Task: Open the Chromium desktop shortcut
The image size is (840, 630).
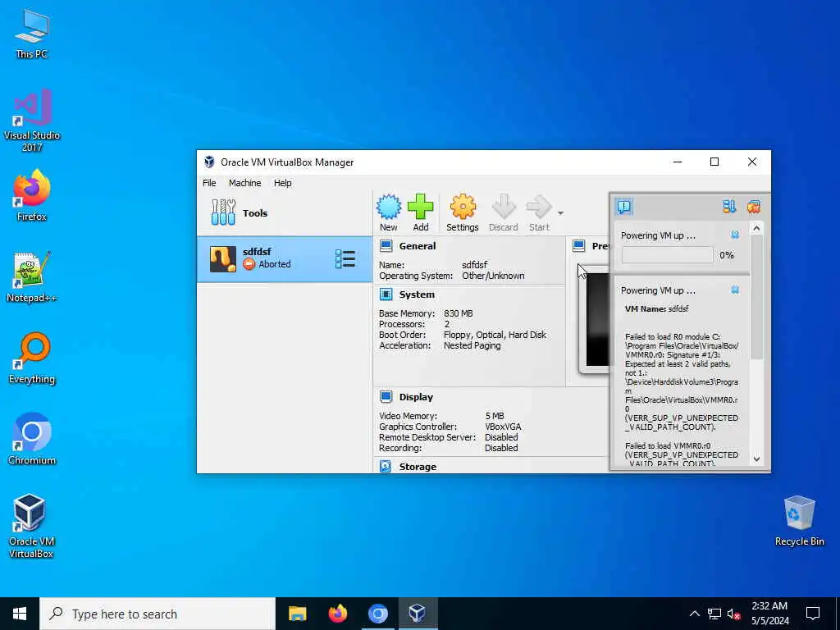Action: tap(32, 440)
